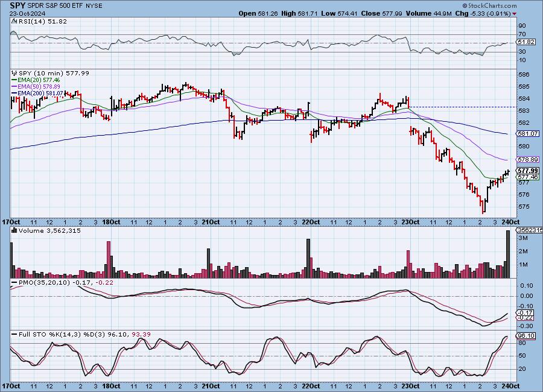The image size is (543, 392).
Task: Click the candlestick icon beside the SPY legend
Action: click(x=14, y=73)
